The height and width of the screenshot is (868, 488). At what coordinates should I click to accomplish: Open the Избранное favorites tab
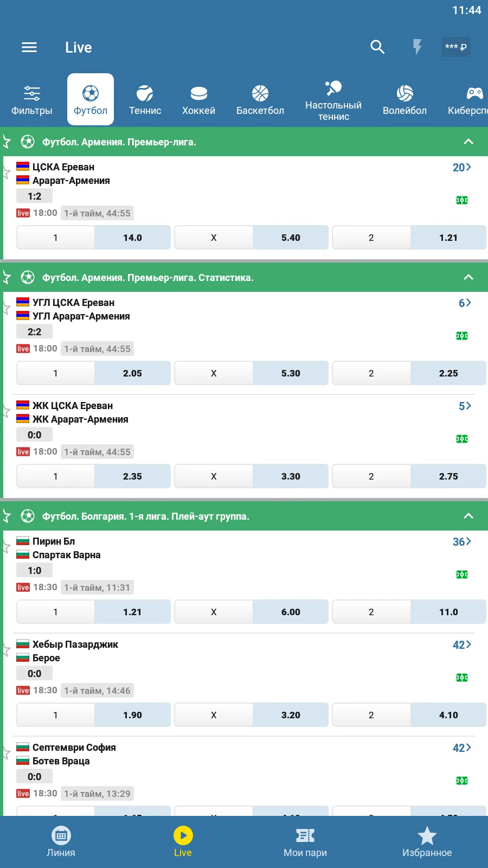pos(427,842)
